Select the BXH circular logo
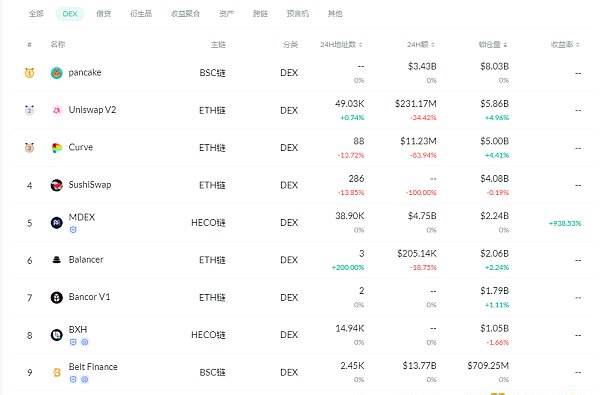The height and width of the screenshot is (395, 600). (57, 335)
